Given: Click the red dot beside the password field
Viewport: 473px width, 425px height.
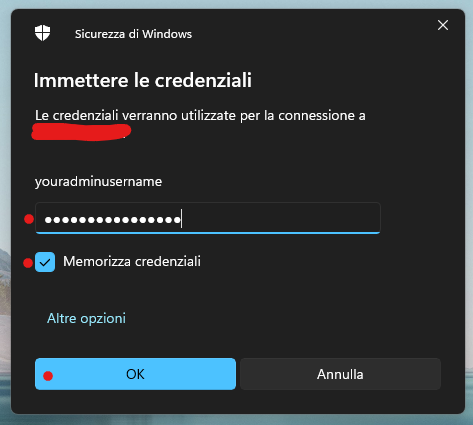Looking at the screenshot, I should tap(29, 219).
